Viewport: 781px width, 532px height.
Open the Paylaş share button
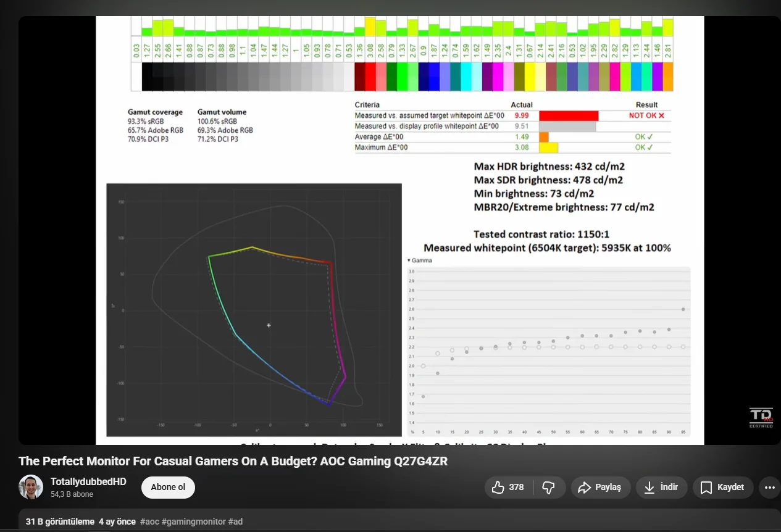point(599,488)
